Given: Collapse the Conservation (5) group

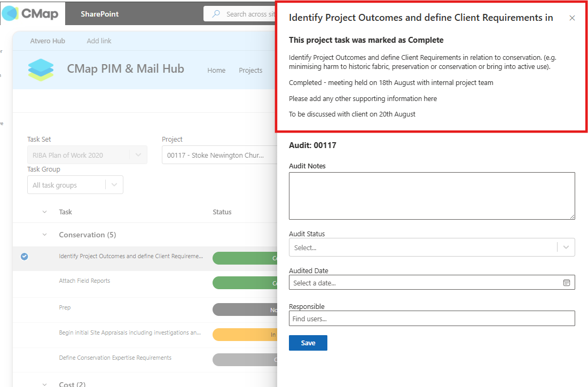Looking at the screenshot, I should coord(45,235).
